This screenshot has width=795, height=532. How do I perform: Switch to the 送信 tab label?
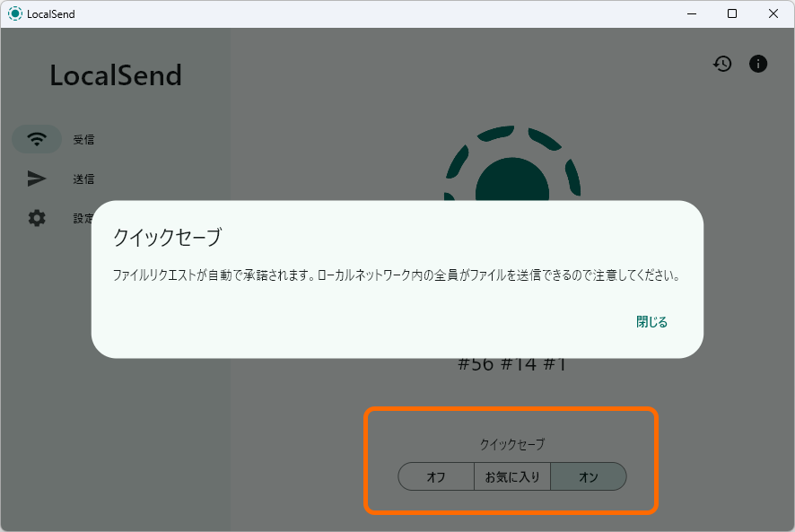click(83, 179)
